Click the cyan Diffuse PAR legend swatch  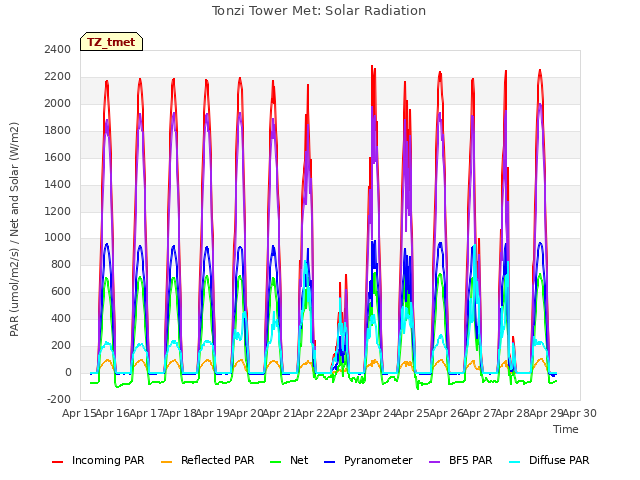pos(515,462)
